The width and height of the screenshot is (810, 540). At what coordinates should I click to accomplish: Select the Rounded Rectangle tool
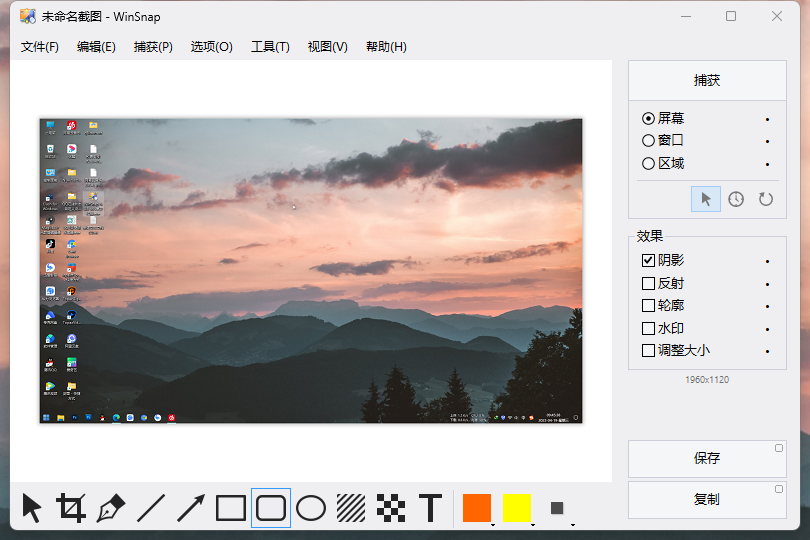tap(271, 508)
